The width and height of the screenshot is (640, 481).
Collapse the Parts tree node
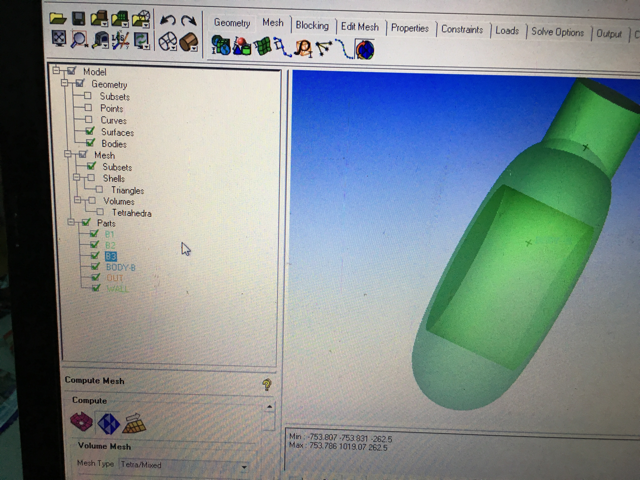click(x=71, y=222)
